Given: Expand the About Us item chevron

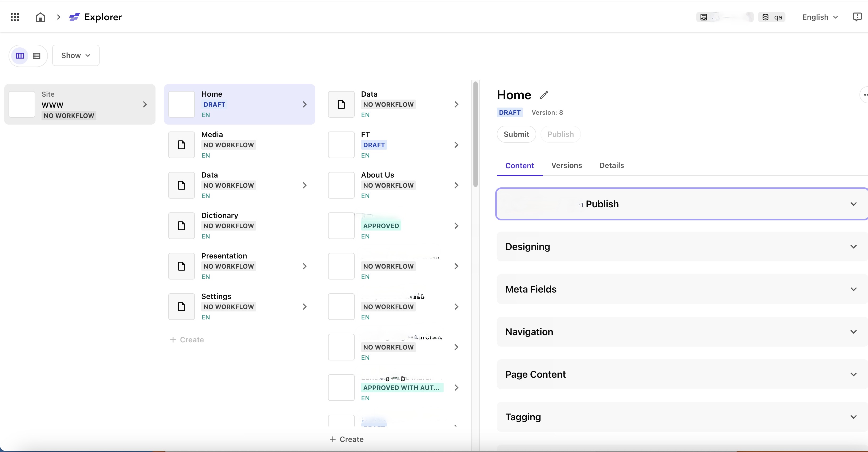Looking at the screenshot, I should (x=456, y=185).
